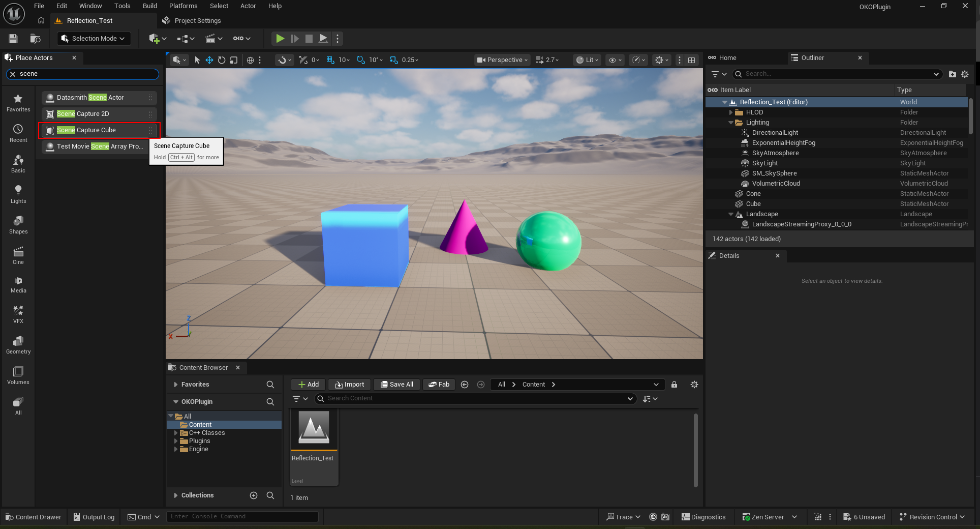Select the rotate tool in the viewport toolbar
Screen dimensions: 980x529
coord(222,60)
